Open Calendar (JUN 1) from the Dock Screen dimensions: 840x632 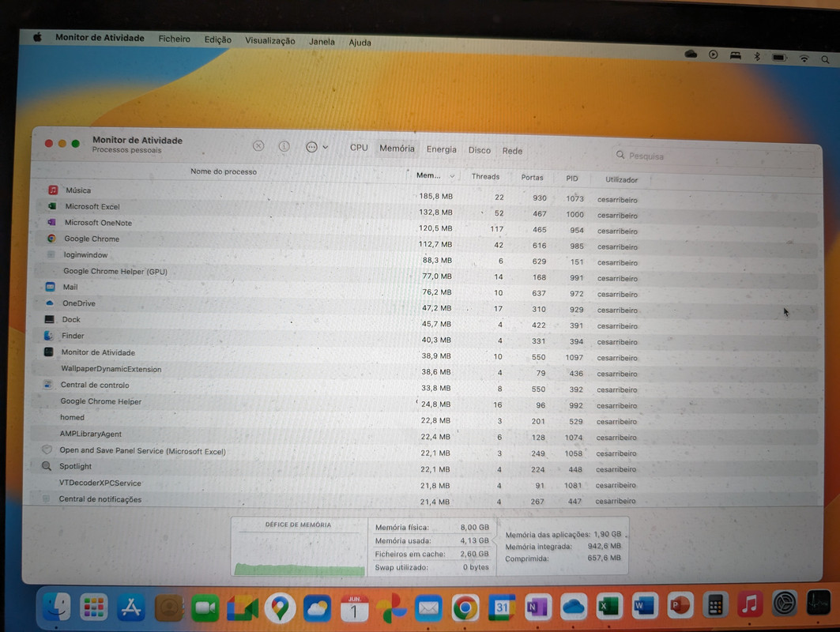click(354, 608)
